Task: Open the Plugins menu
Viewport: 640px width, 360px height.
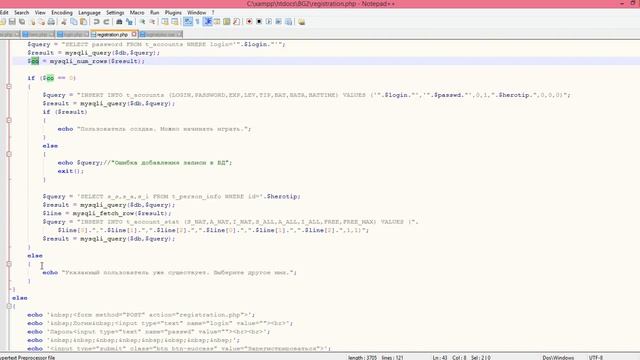Action: click(173, 13)
